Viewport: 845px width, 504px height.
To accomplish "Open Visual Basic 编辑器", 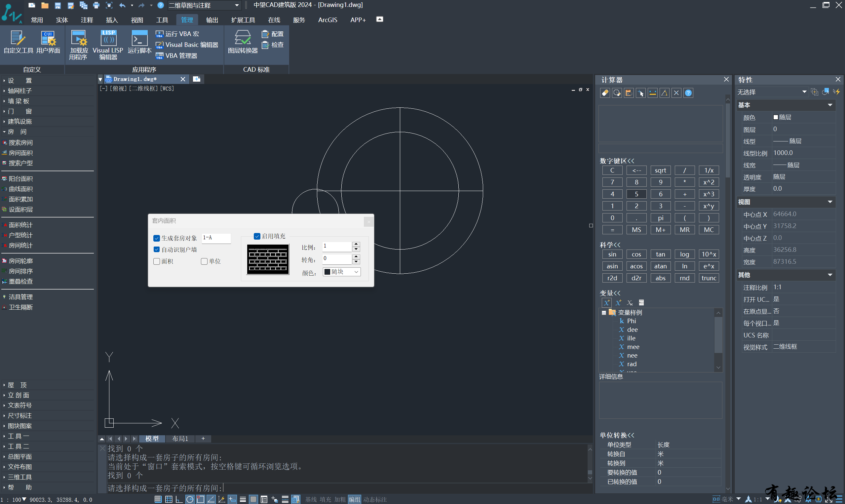I will (x=187, y=45).
